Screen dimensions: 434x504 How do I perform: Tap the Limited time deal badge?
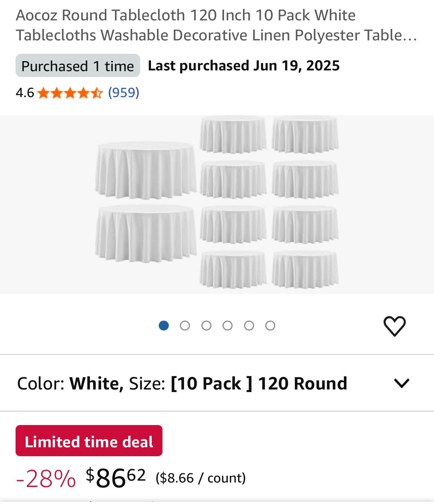click(x=89, y=441)
